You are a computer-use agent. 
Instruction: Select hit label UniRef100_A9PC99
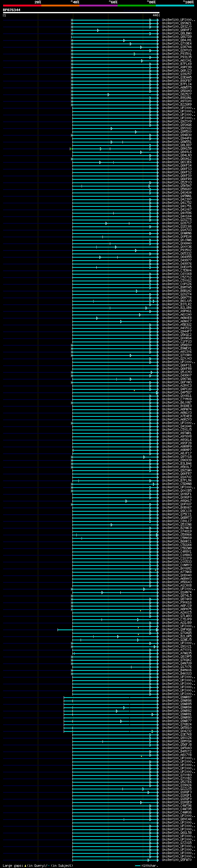176,67
